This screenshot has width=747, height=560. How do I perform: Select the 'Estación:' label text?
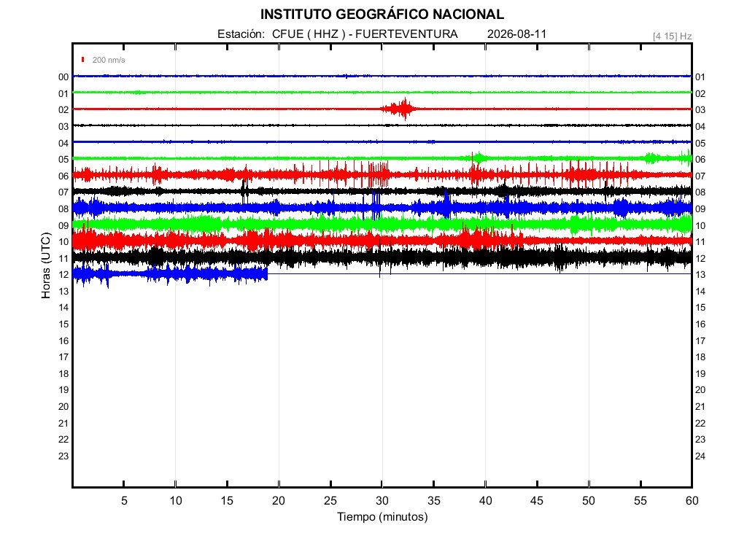pyautogui.click(x=241, y=34)
